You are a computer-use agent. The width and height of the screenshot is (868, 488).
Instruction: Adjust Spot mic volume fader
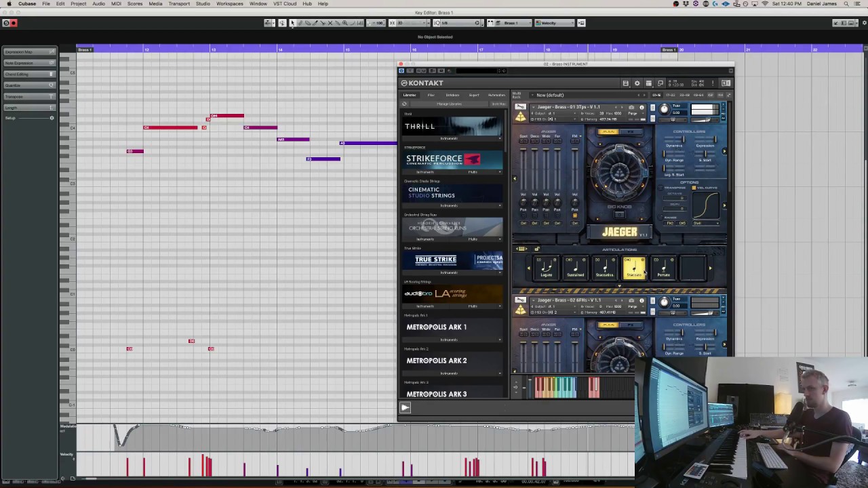click(x=524, y=169)
